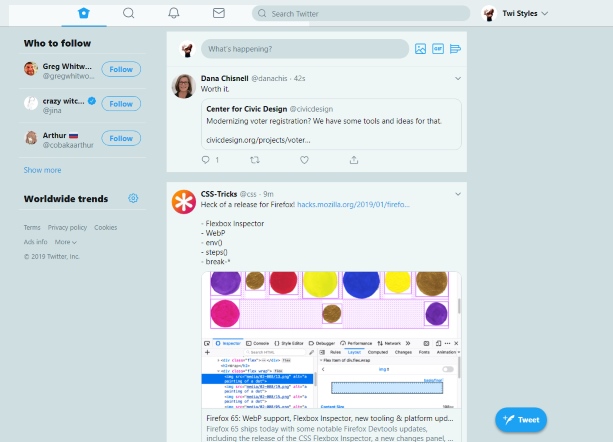The height and width of the screenshot is (442, 613).
Task: Open hacks.mozilla.org link in CSS-Tricks tweet
Action: point(353,204)
